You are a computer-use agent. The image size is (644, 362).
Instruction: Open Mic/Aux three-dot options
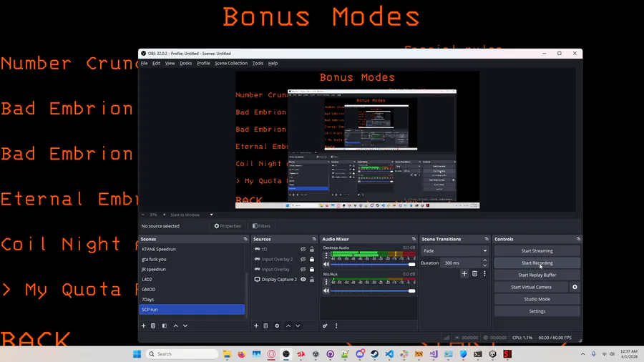pos(326,282)
